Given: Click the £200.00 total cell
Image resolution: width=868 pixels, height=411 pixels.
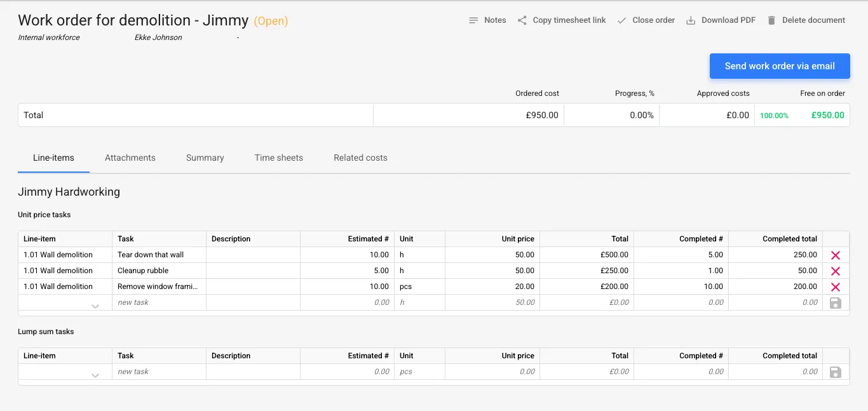Looking at the screenshot, I should pos(587,286).
